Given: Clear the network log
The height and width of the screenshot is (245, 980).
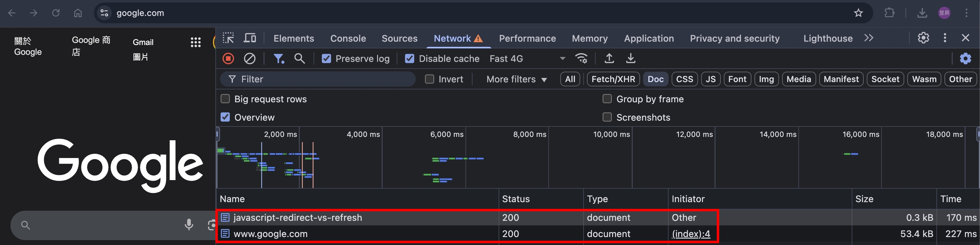Looking at the screenshot, I should coord(249,58).
